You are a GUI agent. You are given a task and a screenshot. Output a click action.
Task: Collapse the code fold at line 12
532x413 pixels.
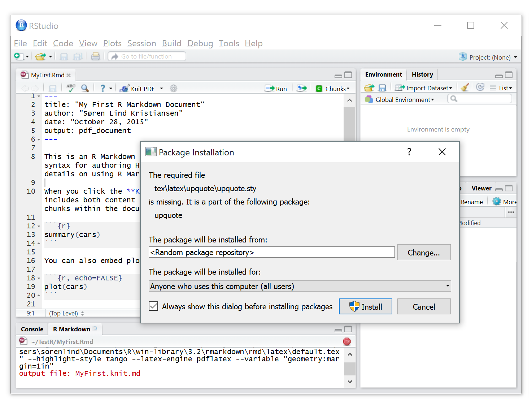pos(39,225)
